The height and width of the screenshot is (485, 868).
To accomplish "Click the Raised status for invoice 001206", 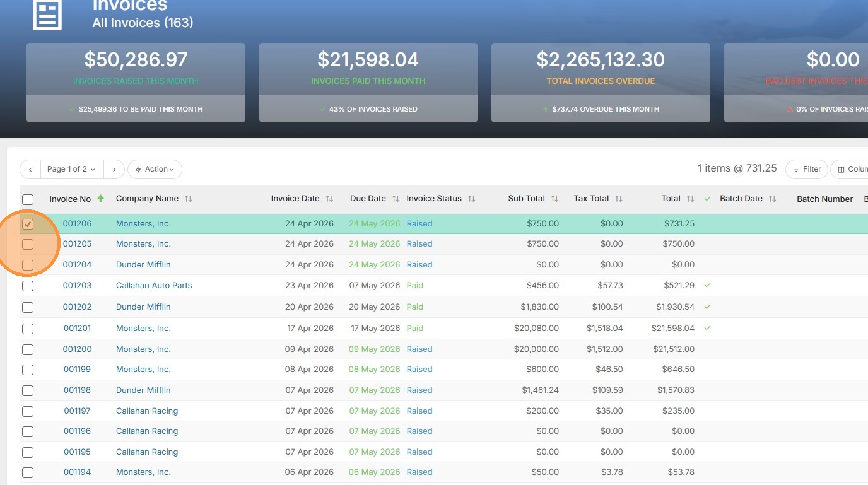I will tap(419, 223).
